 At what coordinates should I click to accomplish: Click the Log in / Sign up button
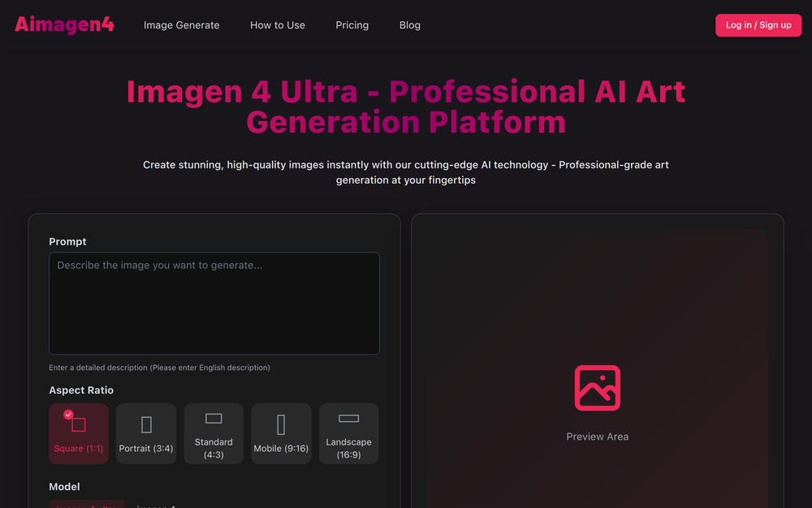tap(758, 25)
